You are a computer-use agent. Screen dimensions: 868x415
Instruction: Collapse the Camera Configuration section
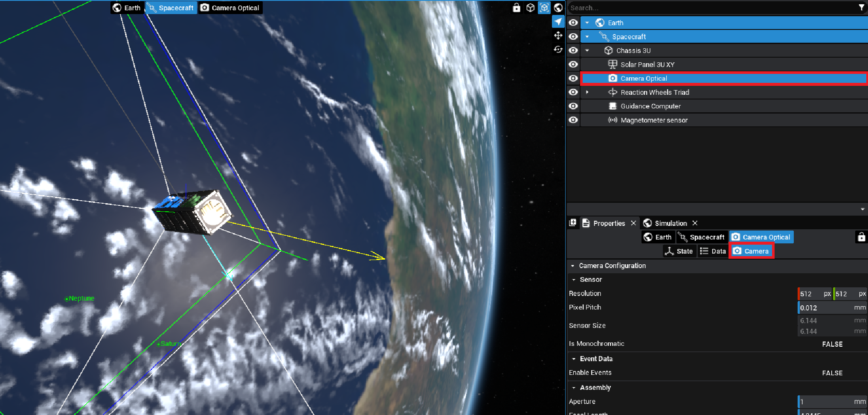point(573,266)
